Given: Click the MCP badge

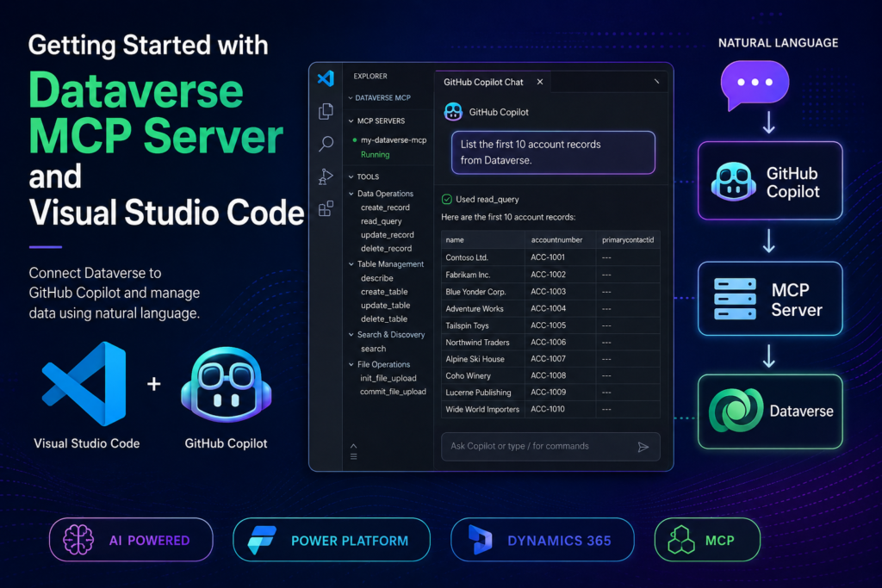Looking at the screenshot, I should pos(707,540).
